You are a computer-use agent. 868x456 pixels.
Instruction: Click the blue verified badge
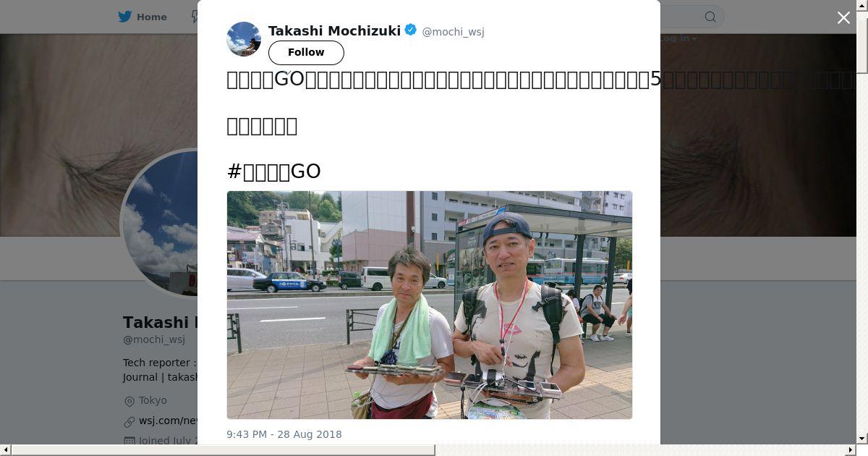tap(410, 30)
